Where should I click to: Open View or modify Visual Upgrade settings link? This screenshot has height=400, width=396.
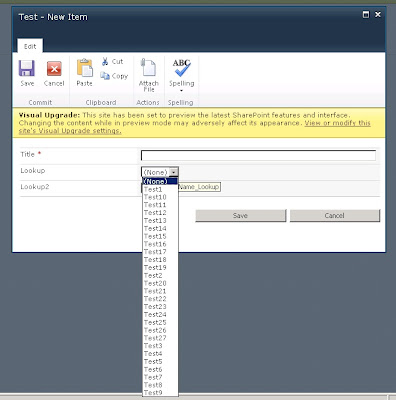click(x=195, y=127)
